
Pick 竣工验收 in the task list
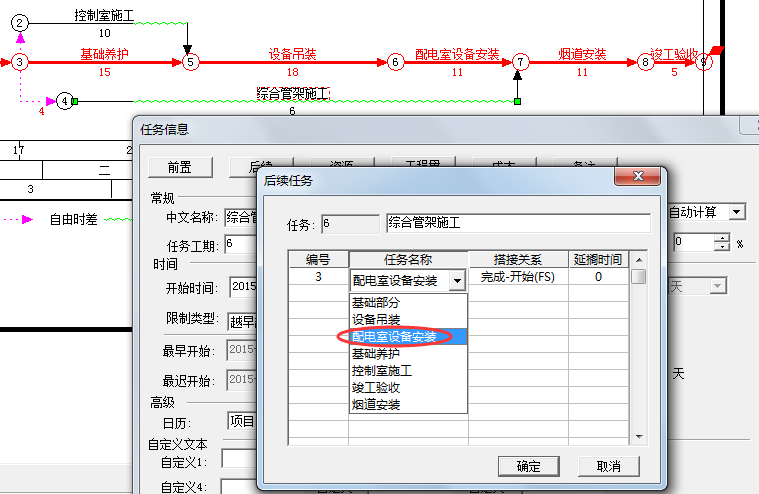tap(376, 388)
